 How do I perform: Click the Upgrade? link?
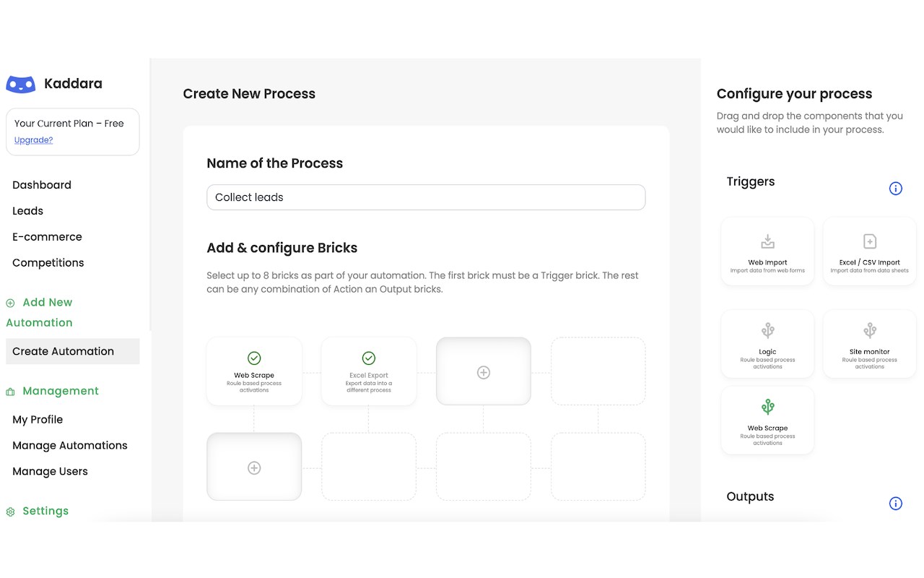[x=34, y=140]
